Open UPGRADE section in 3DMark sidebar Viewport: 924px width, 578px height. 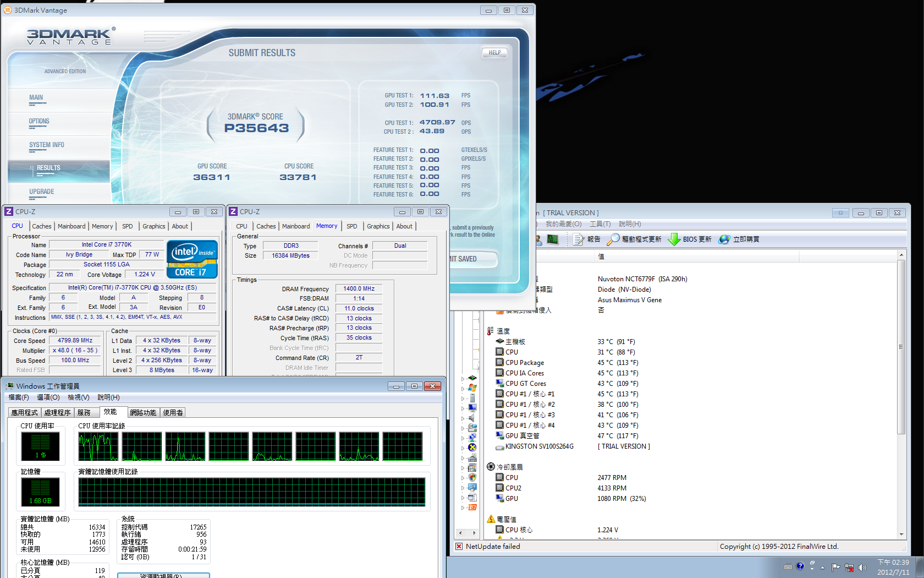coord(42,192)
